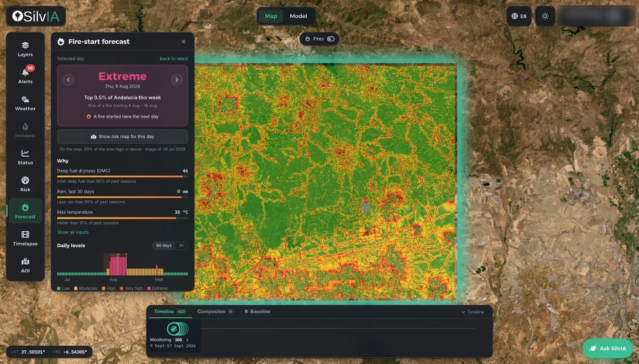Select 90 days range
This screenshot has height=364, width=639.
[x=164, y=245]
